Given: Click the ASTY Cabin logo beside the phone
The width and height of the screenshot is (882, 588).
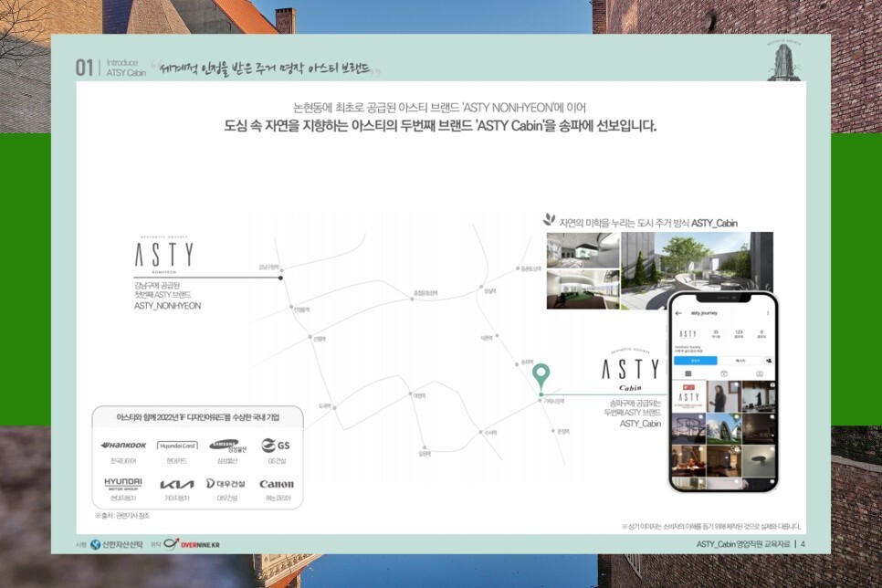Looking at the screenshot, I should point(630,369).
